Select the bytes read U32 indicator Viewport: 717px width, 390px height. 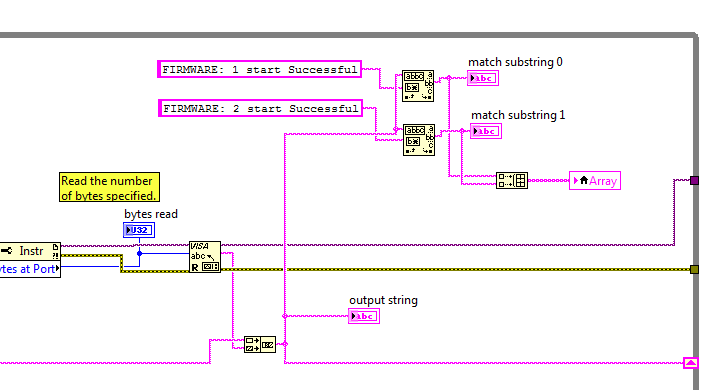tap(139, 230)
